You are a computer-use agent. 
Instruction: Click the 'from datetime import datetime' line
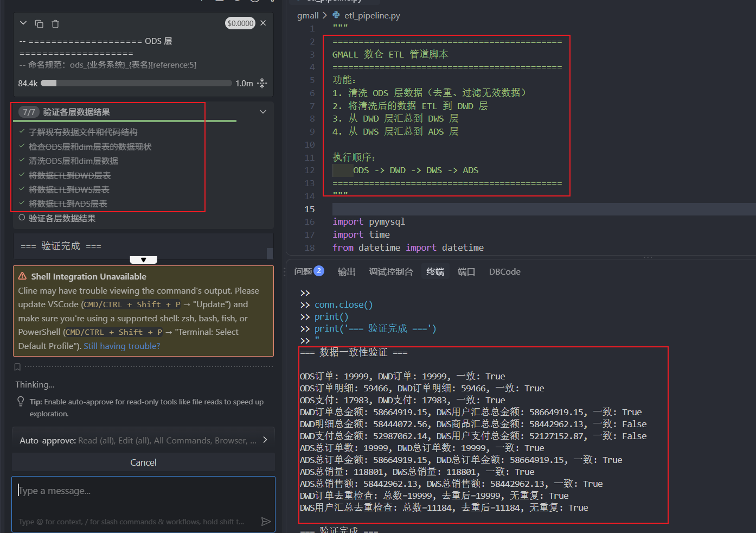point(408,248)
